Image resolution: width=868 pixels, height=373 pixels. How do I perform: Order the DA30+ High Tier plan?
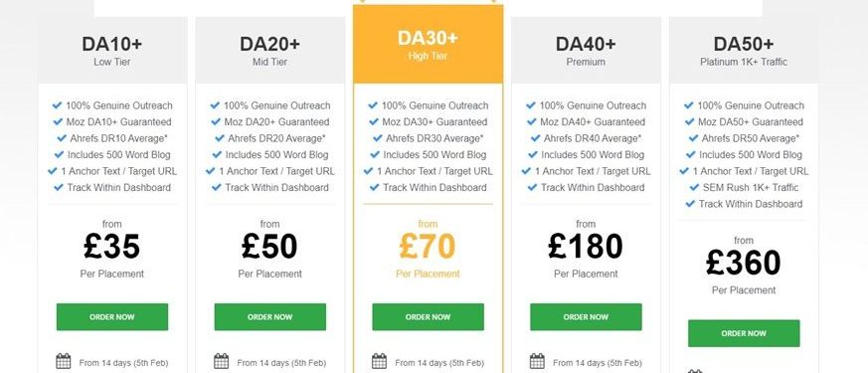[x=428, y=317]
